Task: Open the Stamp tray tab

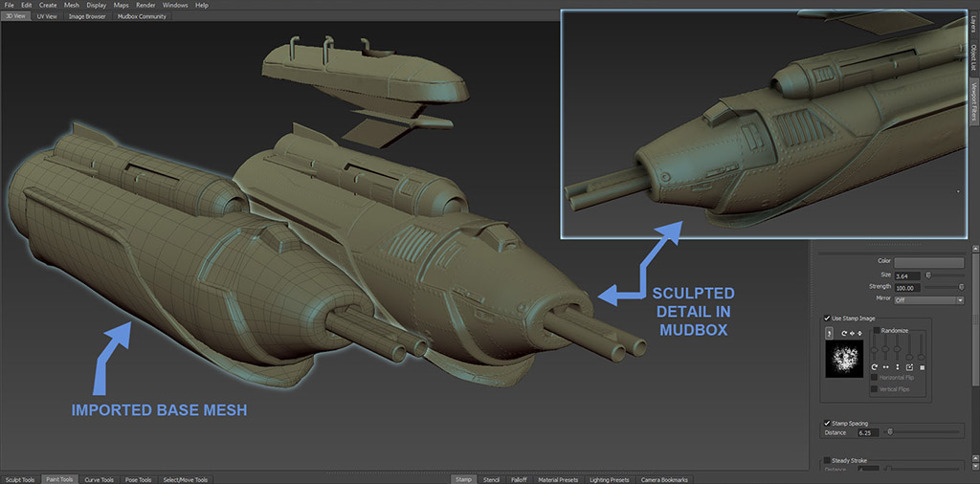Action: pyautogui.click(x=463, y=479)
